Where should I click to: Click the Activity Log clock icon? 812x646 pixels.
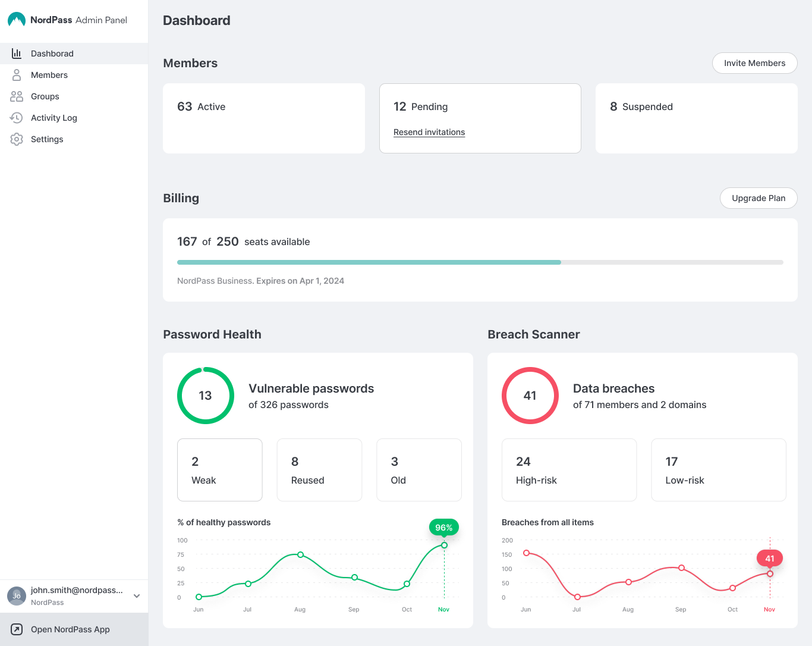17,118
